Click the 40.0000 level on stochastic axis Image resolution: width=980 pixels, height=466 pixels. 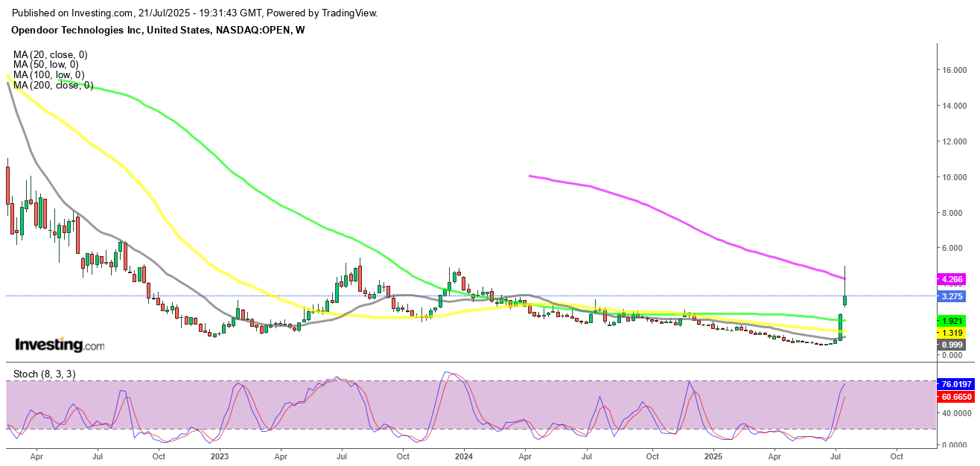(958, 413)
